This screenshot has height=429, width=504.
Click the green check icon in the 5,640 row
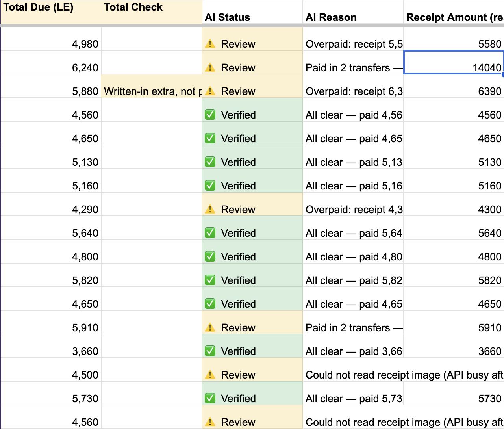point(210,233)
